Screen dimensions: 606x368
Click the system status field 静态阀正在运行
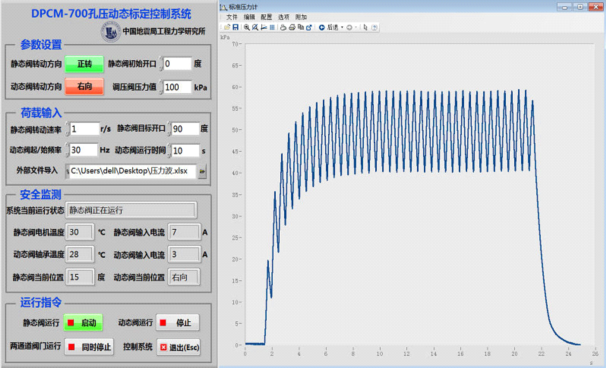click(131, 210)
